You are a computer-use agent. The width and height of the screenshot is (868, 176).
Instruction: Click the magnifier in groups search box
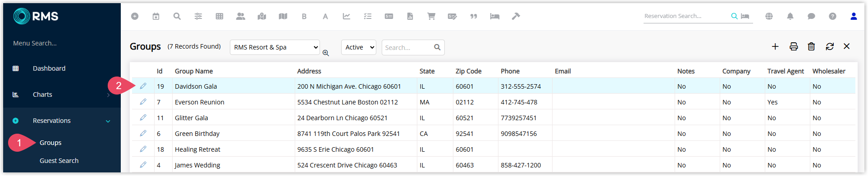(437, 47)
